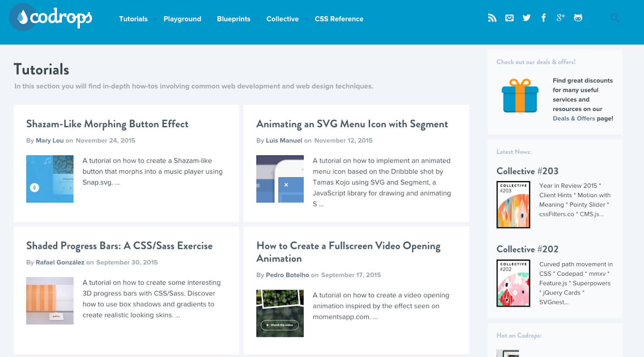The image size is (644, 357).
Task: Open Collective in the top navigation
Action: click(x=282, y=19)
